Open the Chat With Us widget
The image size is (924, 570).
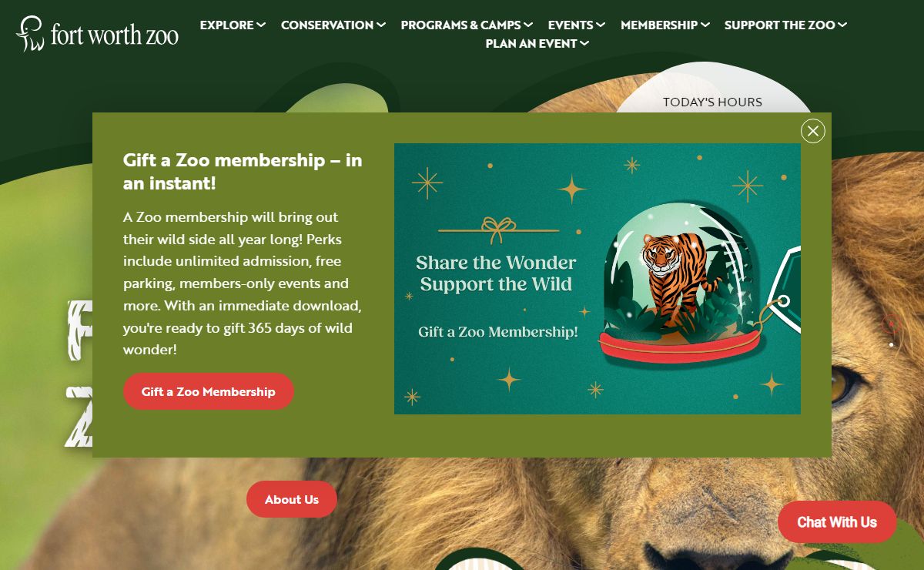pos(837,522)
